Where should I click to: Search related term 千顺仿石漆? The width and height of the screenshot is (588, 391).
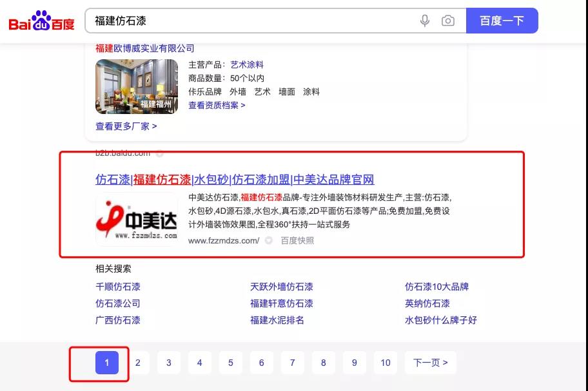118,287
